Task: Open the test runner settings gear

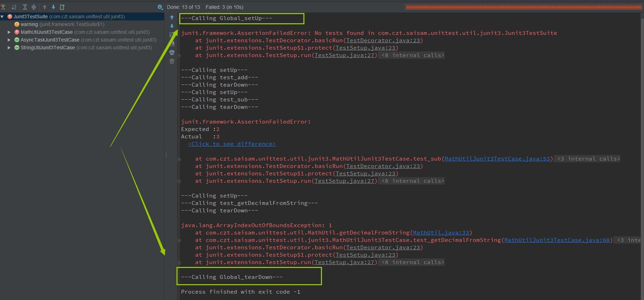Action: 160,7
